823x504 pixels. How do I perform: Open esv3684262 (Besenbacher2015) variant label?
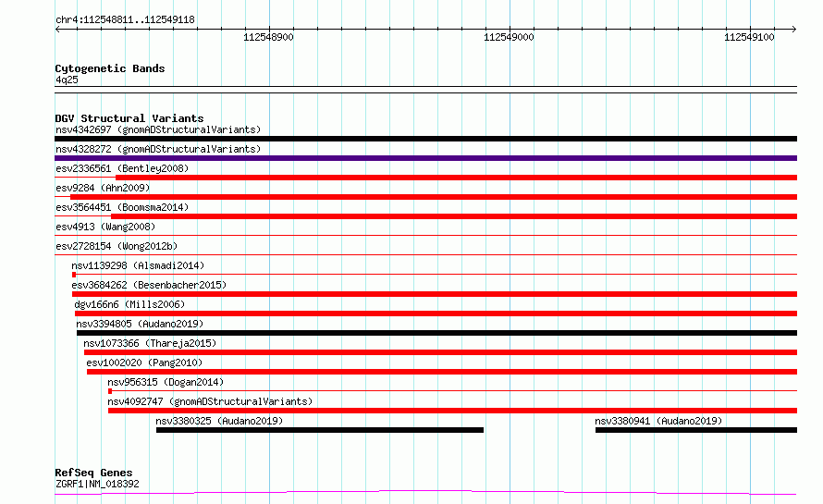[x=149, y=285]
